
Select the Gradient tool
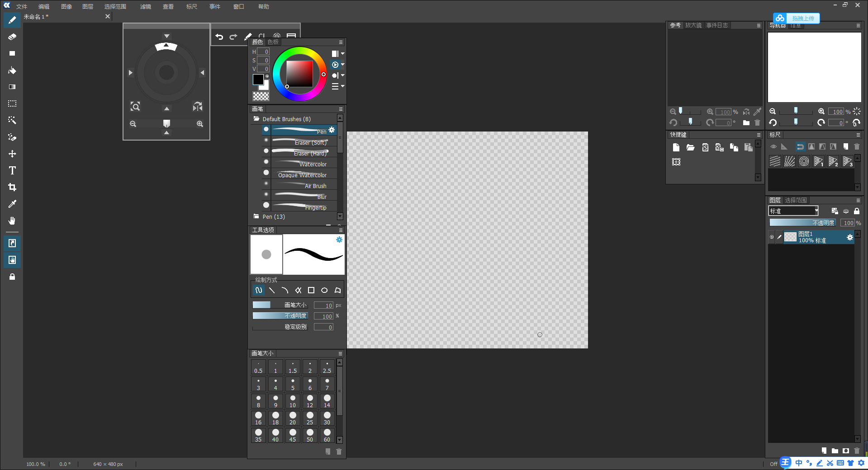(12, 86)
